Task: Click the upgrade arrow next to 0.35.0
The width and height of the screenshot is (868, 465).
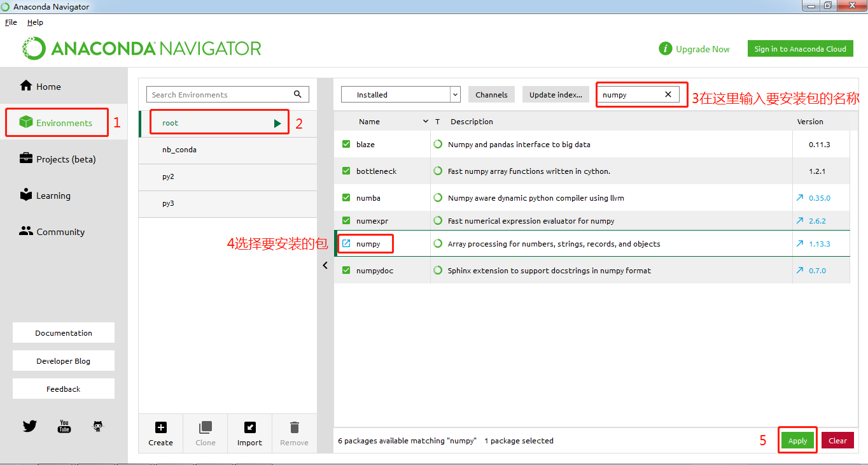Action: pos(800,198)
